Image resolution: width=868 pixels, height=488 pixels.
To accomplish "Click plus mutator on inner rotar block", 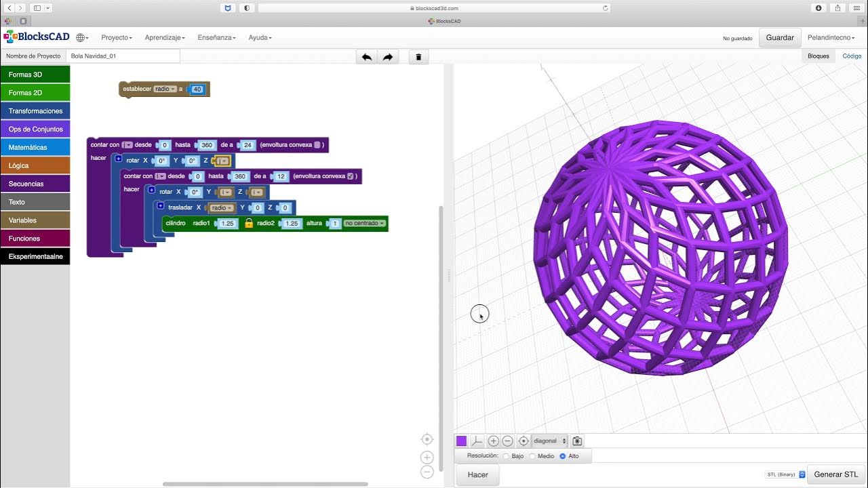I will tap(151, 190).
